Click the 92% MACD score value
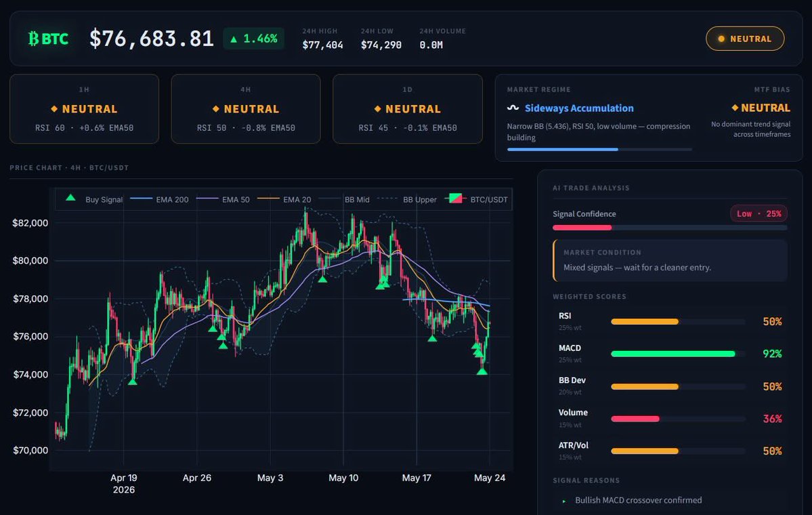812x515 pixels. pos(772,354)
